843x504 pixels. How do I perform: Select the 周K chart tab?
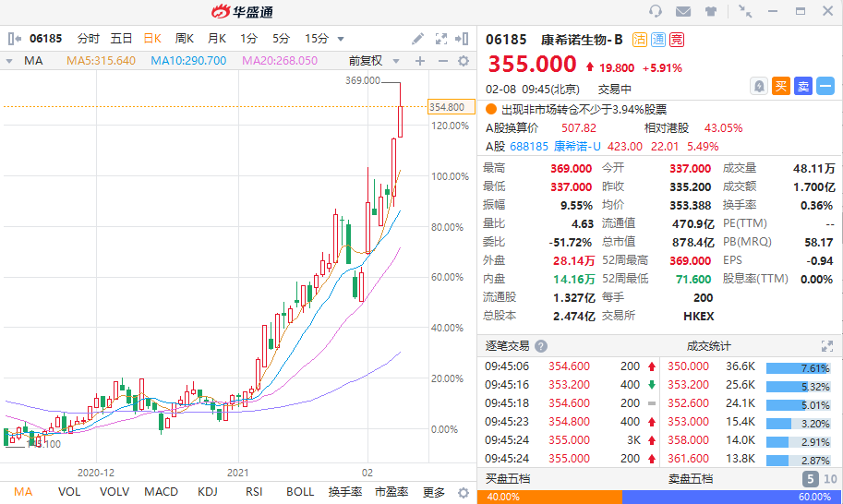184,39
